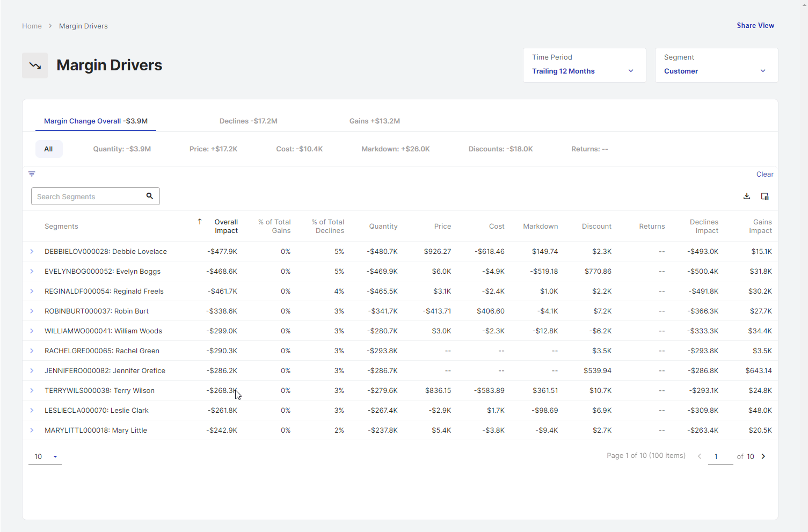The image size is (808, 532).
Task: Open the Time Period dropdown
Action: (x=584, y=65)
